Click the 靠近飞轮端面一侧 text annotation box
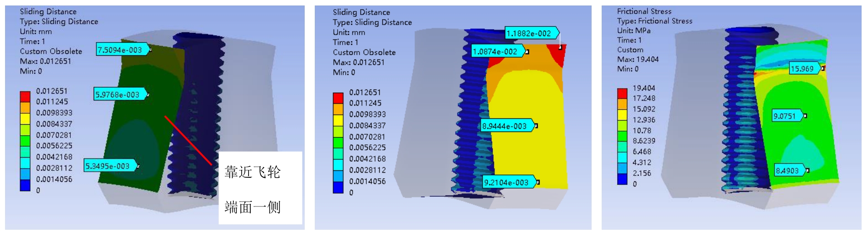 point(260,188)
